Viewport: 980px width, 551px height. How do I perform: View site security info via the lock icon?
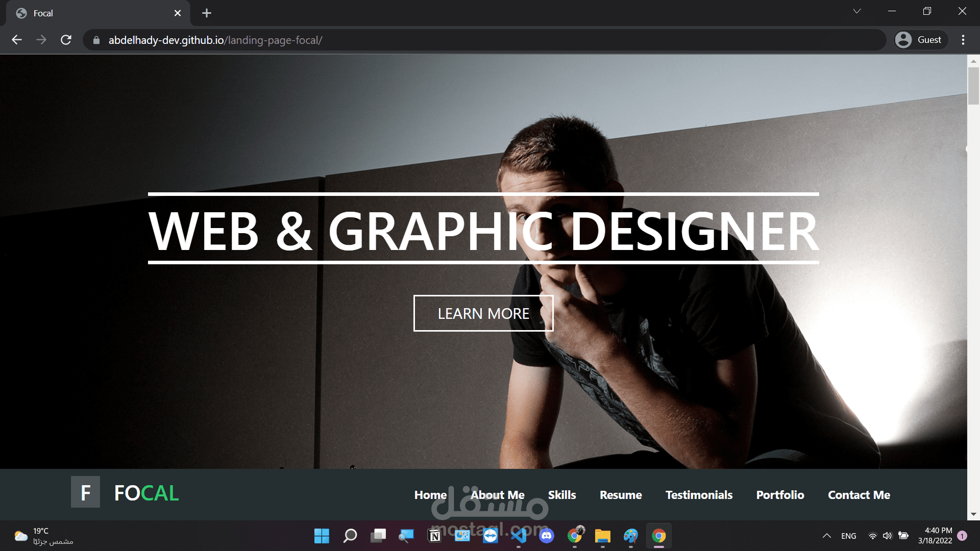point(96,39)
